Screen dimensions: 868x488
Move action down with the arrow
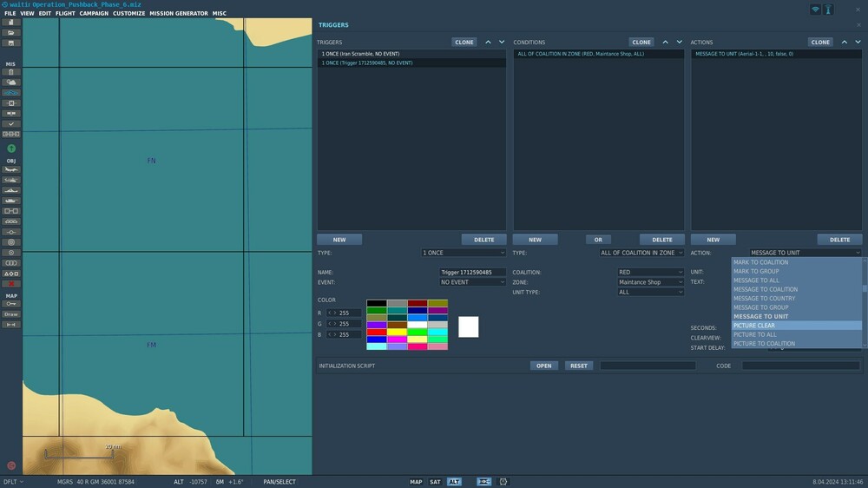(x=858, y=42)
